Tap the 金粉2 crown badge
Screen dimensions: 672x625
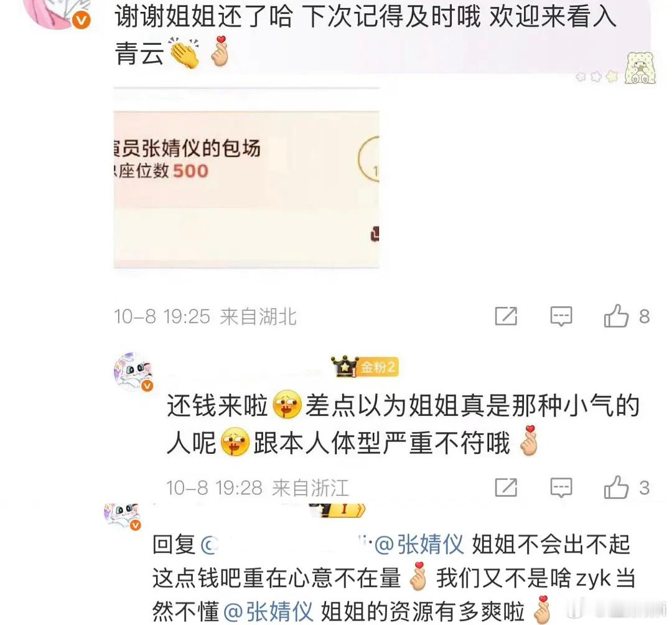coord(365,367)
